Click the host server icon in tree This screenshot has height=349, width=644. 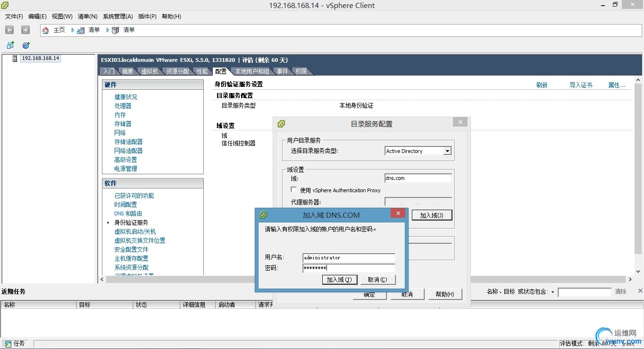coord(15,58)
